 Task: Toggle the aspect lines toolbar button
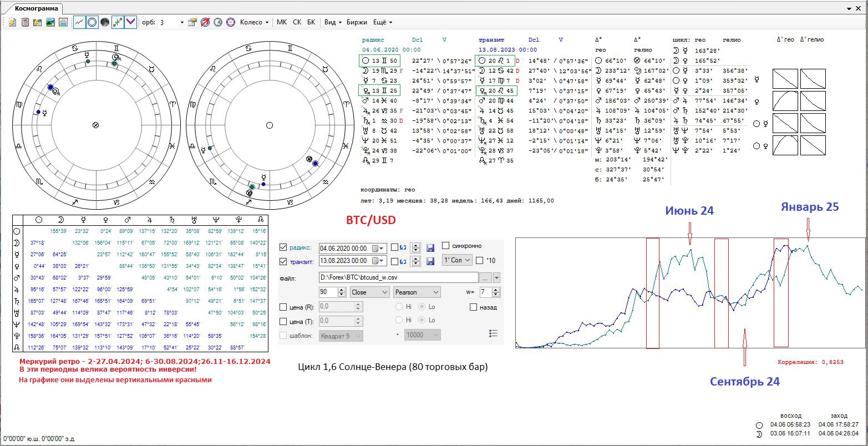coord(117,22)
